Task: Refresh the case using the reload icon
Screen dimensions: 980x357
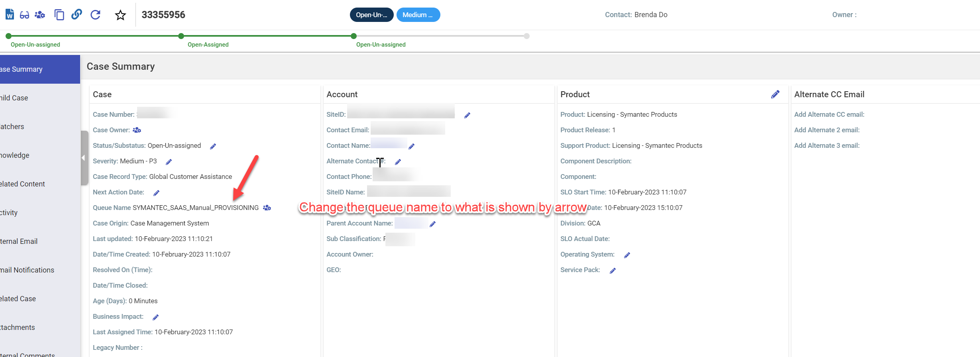Action: pos(95,15)
